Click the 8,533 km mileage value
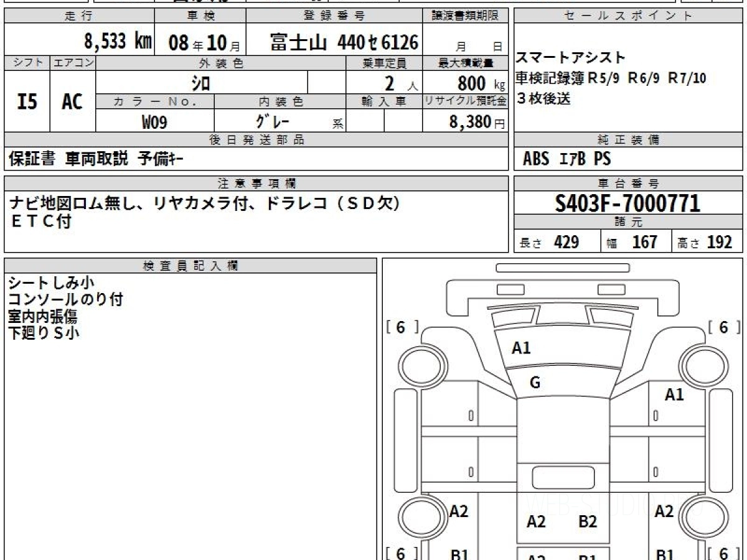The height and width of the screenshot is (560, 747). point(118,42)
